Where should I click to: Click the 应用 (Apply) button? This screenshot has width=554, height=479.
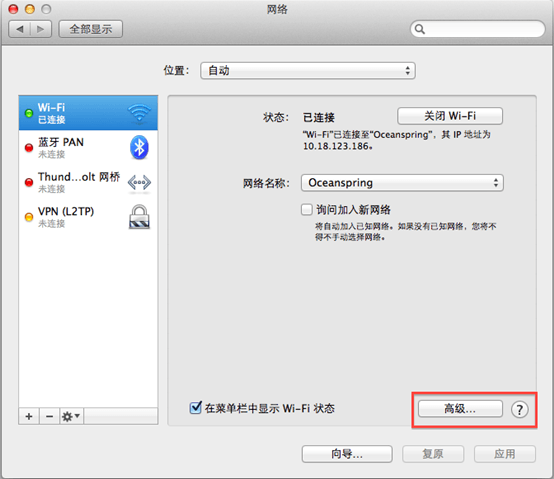pos(505,454)
